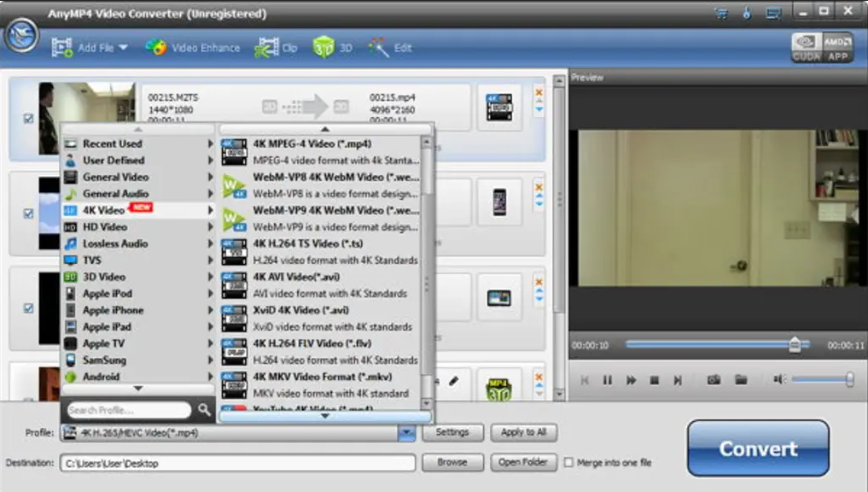Uncheck the 00215.M2TS file checkbox
The height and width of the screenshot is (492, 868).
pos(29,119)
